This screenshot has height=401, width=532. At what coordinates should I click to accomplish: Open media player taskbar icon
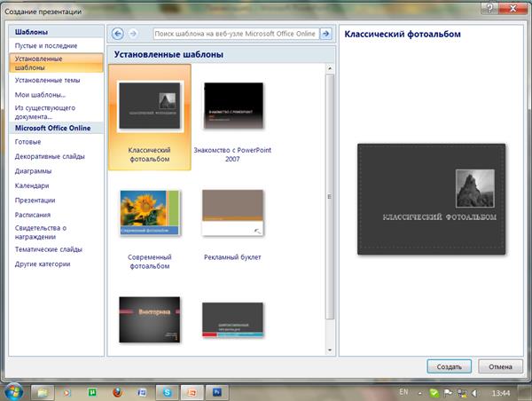tap(66, 393)
